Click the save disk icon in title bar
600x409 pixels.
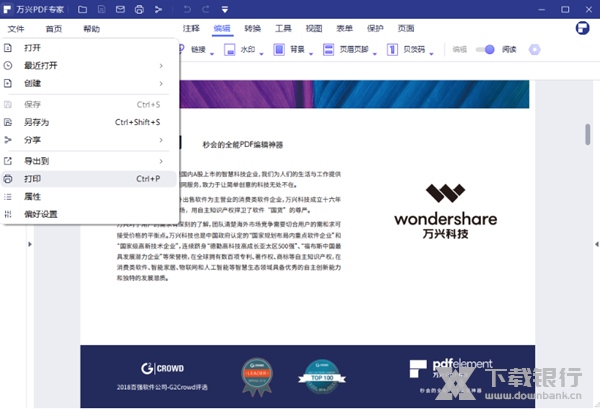pyautogui.click(x=101, y=9)
